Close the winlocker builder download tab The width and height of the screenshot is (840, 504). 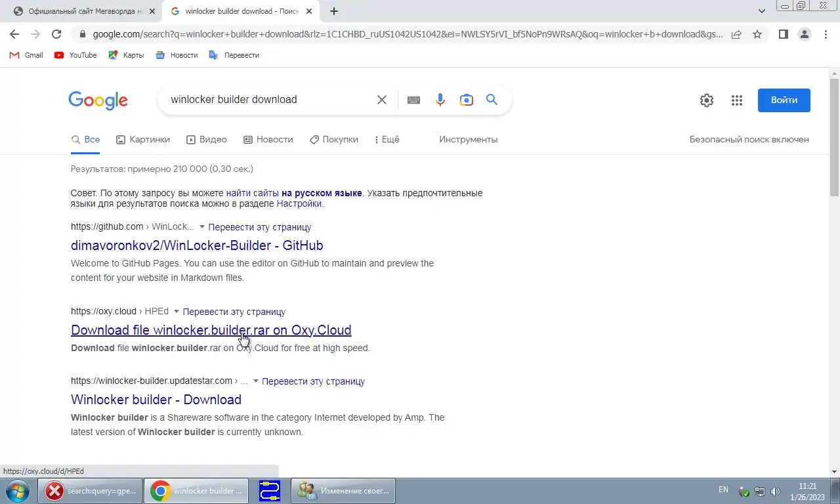pos(309,11)
